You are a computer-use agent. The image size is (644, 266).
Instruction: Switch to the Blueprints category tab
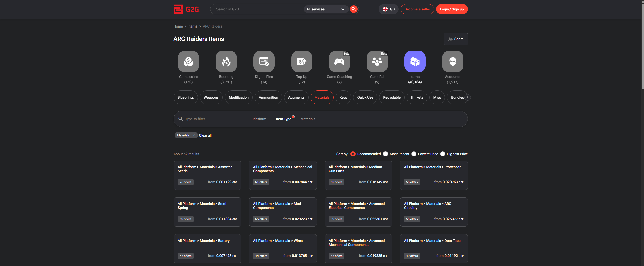185,97
